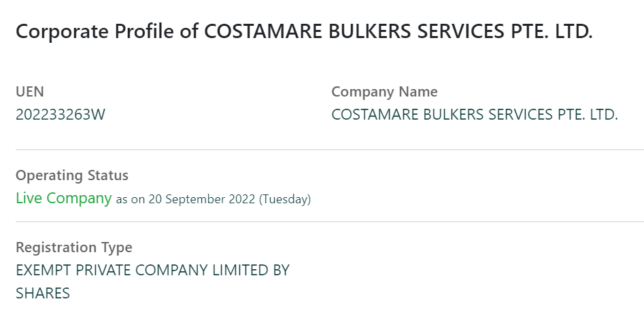The height and width of the screenshot is (329, 644).
Task: Click the Operating Status label
Action: coord(72,175)
